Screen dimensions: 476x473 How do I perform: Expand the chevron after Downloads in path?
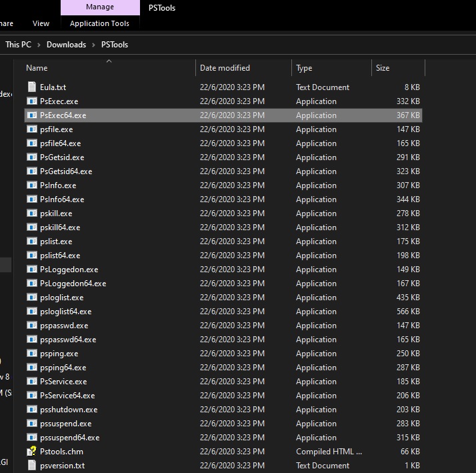pyautogui.click(x=94, y=45)
